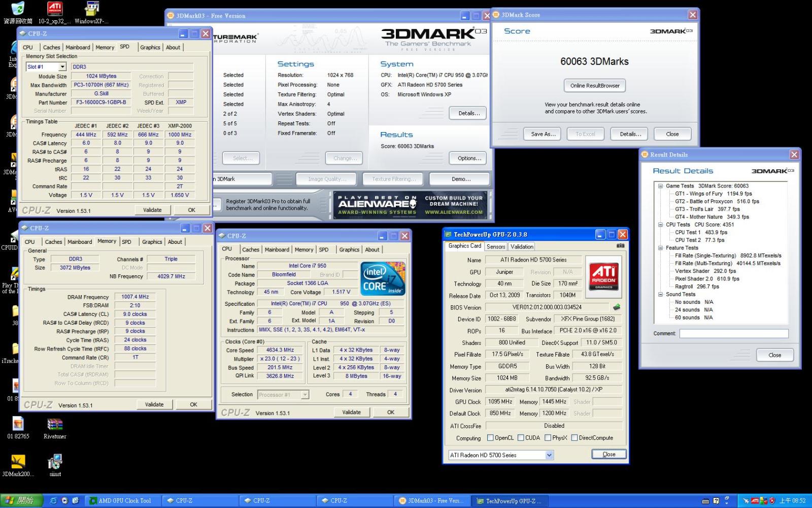Launch Windows Media Player from quick launch
Screen dimensions: 812x508
coord(64,500)
